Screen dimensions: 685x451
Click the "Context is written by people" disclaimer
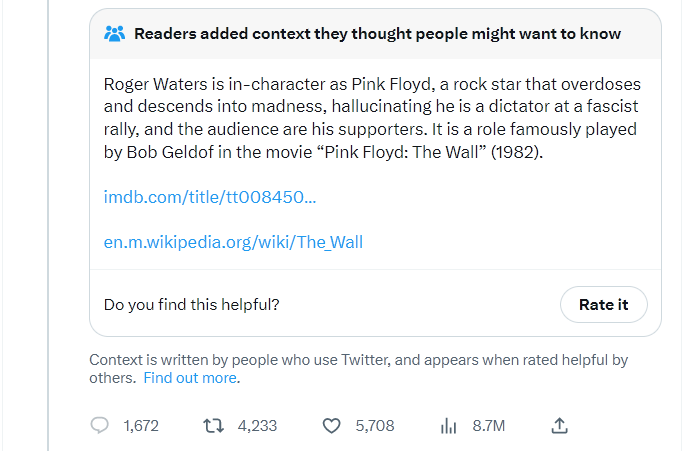pos(358,360)
